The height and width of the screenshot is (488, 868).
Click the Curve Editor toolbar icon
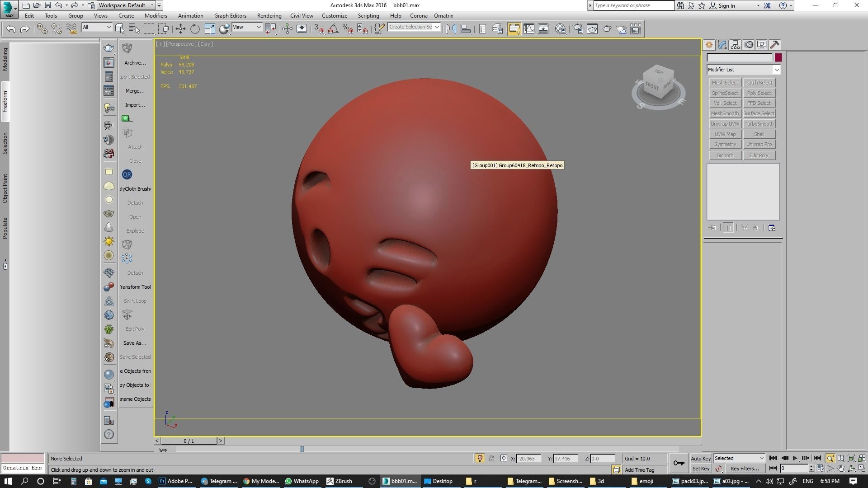(x=528, y=29)
